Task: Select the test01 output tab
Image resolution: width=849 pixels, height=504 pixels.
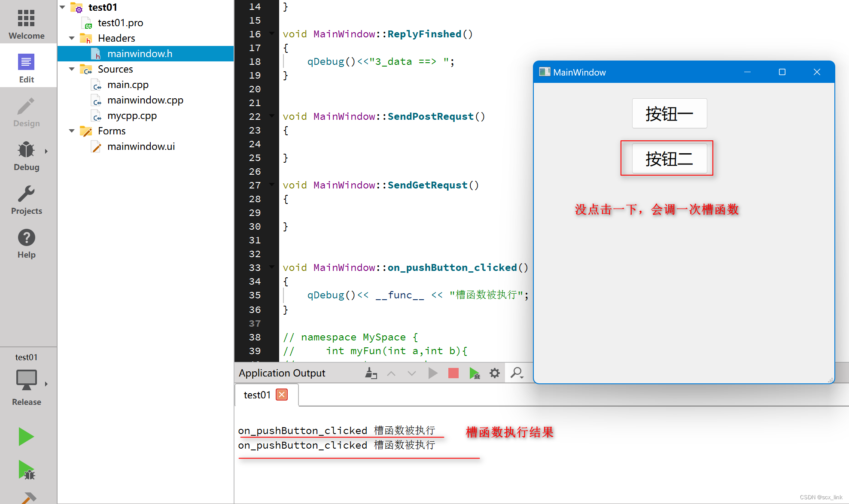Action: point(257,395)
